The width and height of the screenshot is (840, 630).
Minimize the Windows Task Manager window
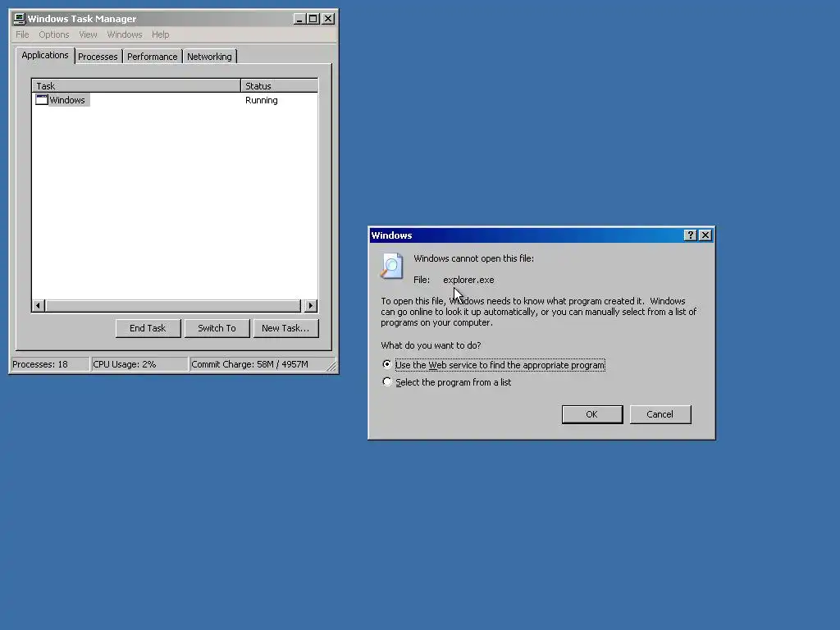pos(299,19)
